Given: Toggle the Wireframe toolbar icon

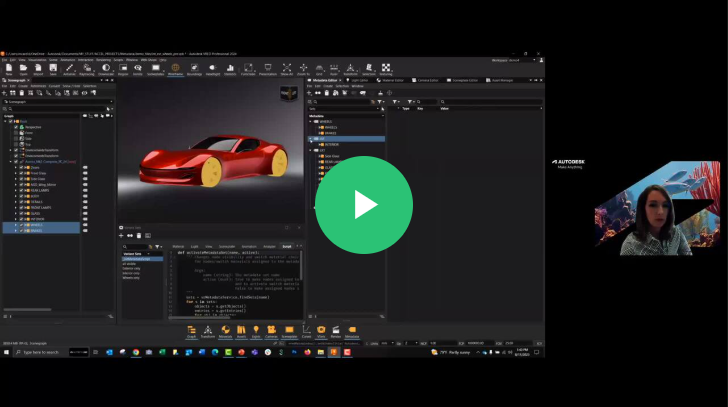Looking at the screenshot, I should coord(176,70).
